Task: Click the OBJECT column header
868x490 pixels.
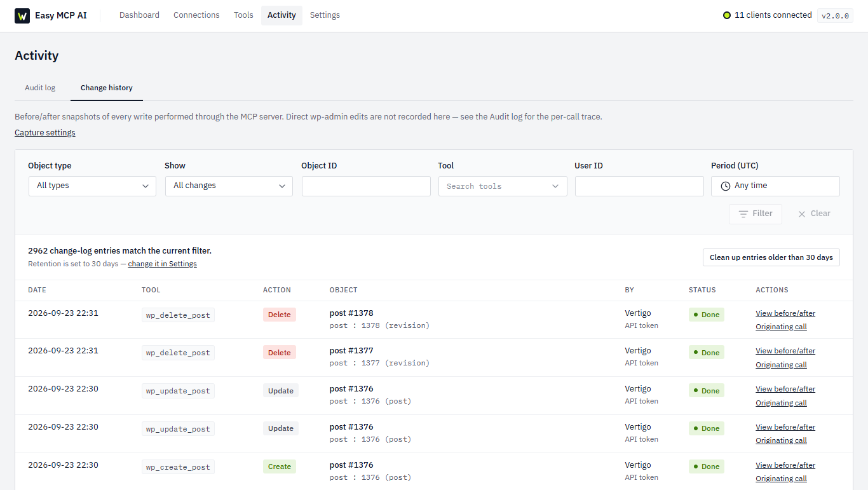Action: pyautogui.click(x=344, y=290)
